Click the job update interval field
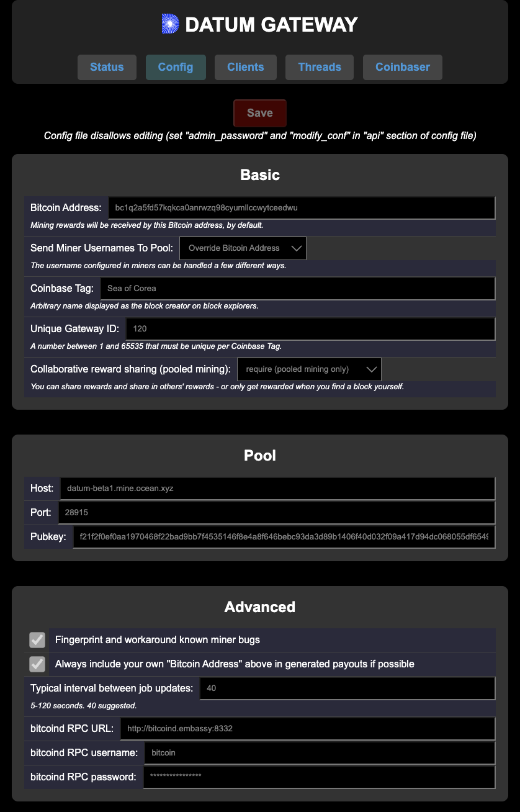The width and height of the screenshot is (520, 812). click(347, 688)
